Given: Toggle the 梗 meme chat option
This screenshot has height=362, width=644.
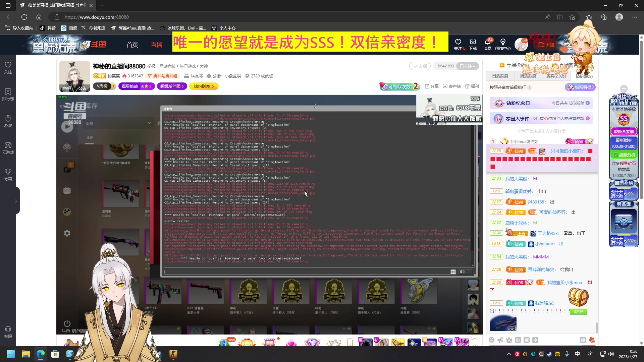Looking at the screenshot, I should (527, 340).
